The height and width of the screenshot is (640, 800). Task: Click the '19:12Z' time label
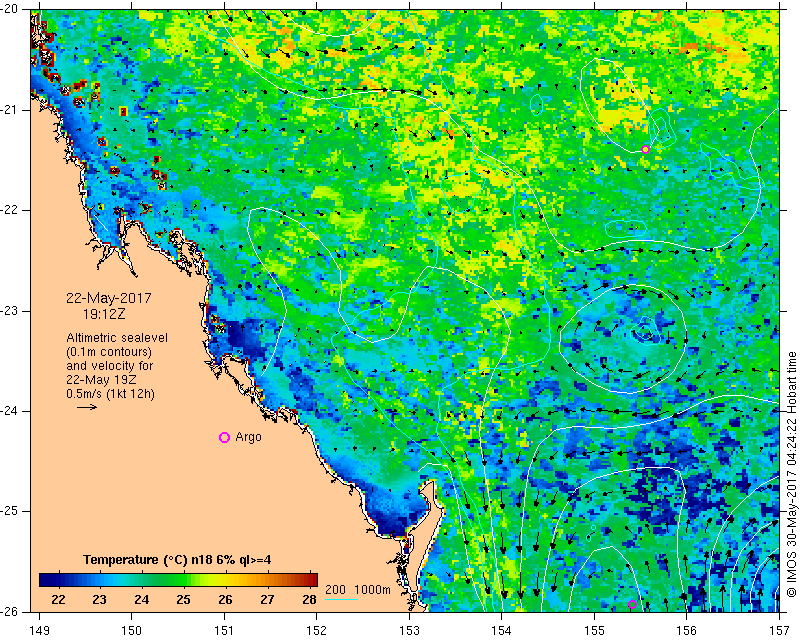[x=104, y=314]
